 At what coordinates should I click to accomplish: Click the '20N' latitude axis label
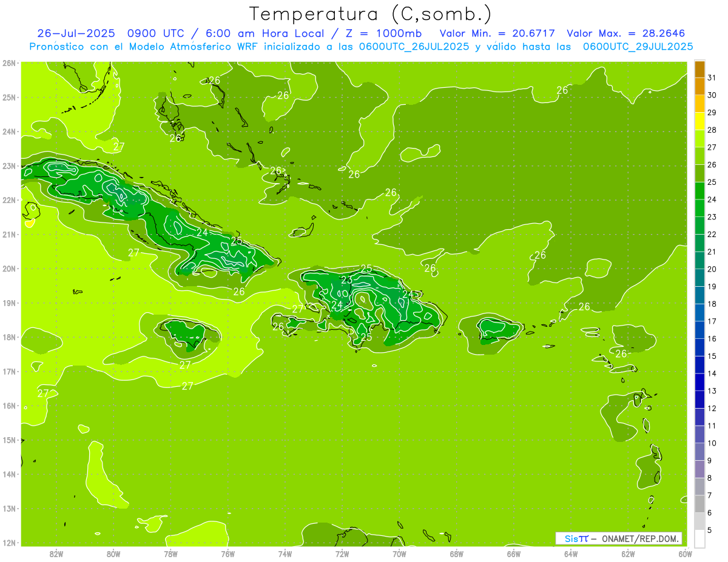(9, 269)
